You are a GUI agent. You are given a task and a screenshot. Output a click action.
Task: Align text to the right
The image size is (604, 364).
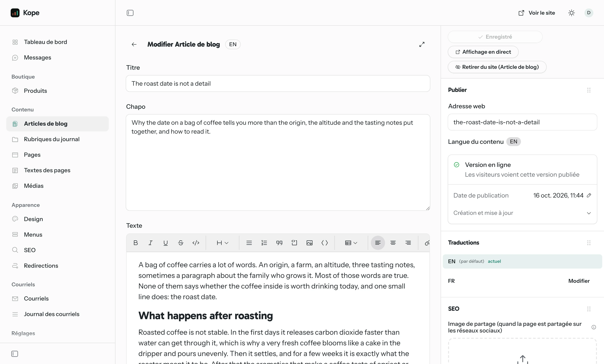point(408,243)
